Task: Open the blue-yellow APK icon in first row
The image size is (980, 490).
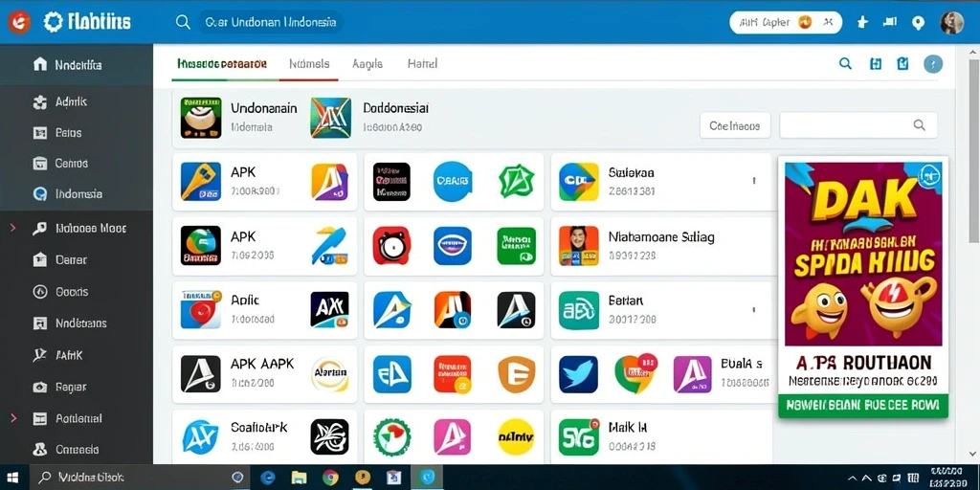Action: (x=201, y=181)
